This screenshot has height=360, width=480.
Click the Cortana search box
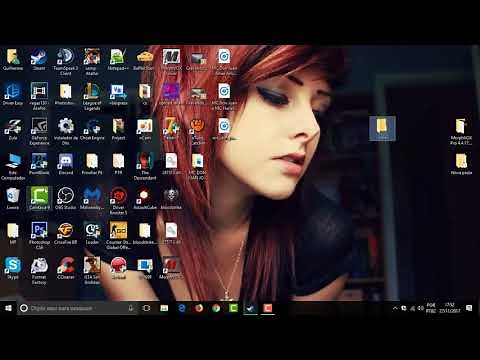(x=77, y=308)
